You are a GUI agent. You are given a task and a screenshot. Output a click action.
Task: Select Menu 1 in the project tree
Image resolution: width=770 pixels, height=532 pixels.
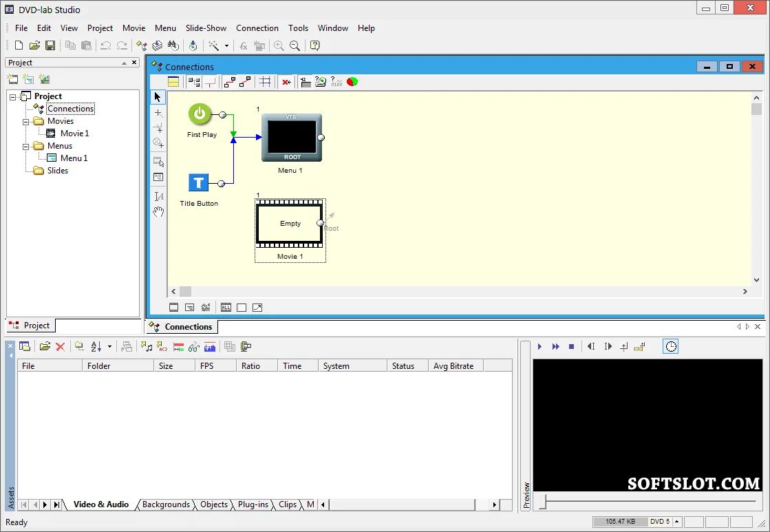(x=74, y=158)
